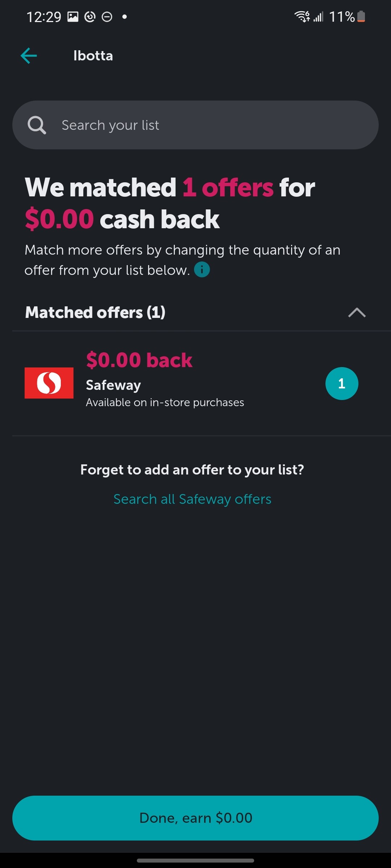Tap the quantity badge showing 1
Screen dimensions: 391x868
tap(342, 383)
